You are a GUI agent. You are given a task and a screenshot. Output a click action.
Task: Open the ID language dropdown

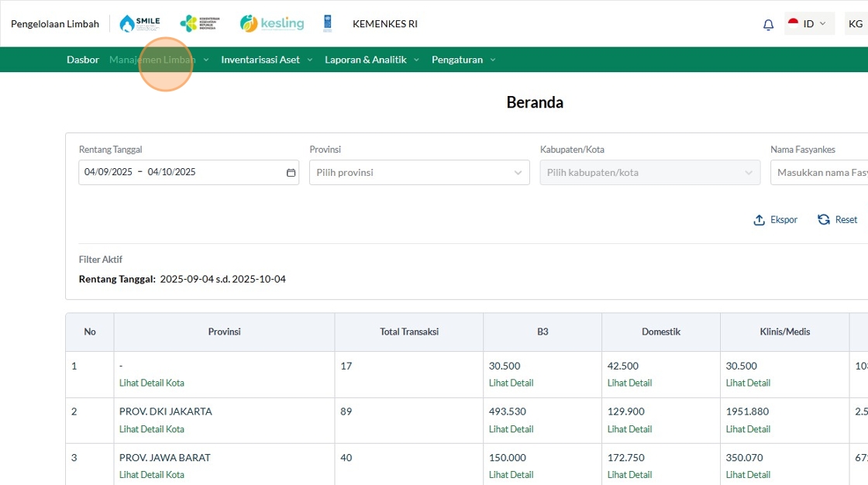click(x=809, y=24)
